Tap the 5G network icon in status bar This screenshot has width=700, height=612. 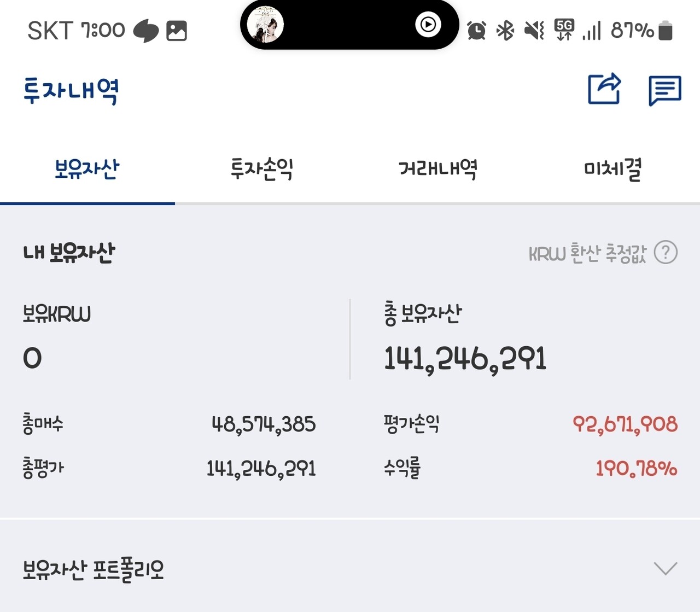click(x=564, y=31)
